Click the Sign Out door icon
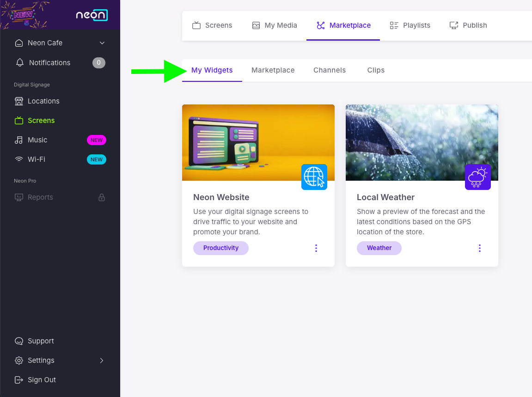The image size is (532, 397). [x=19, y=380]
